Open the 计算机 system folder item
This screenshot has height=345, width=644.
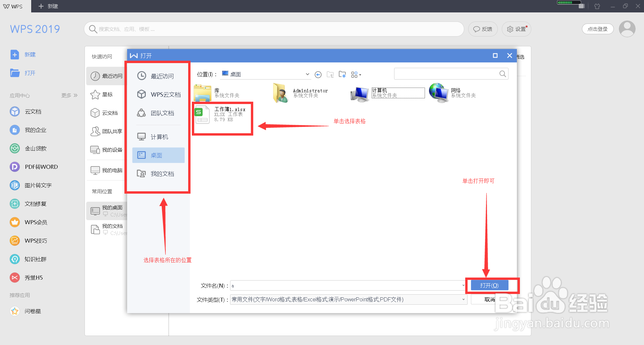[x=387, y=93]
